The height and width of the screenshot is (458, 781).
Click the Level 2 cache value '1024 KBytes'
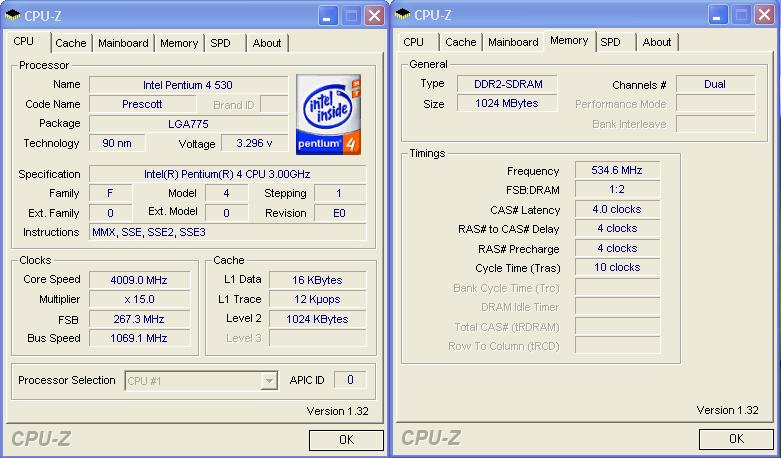317,320
